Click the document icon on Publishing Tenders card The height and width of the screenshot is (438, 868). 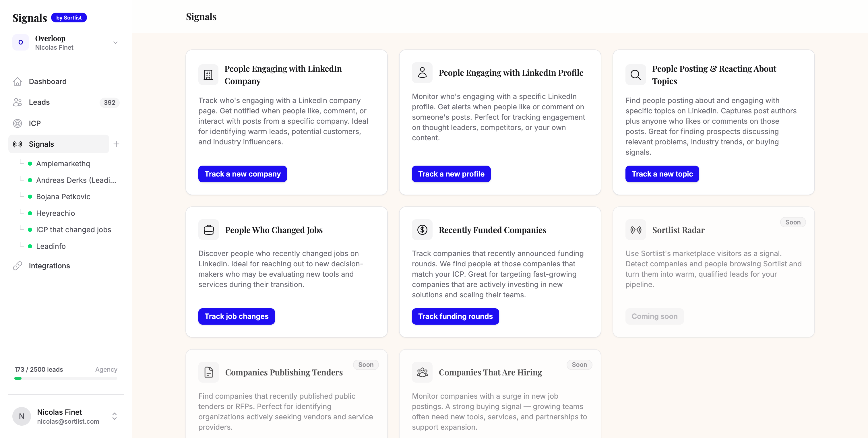point(209,372)
